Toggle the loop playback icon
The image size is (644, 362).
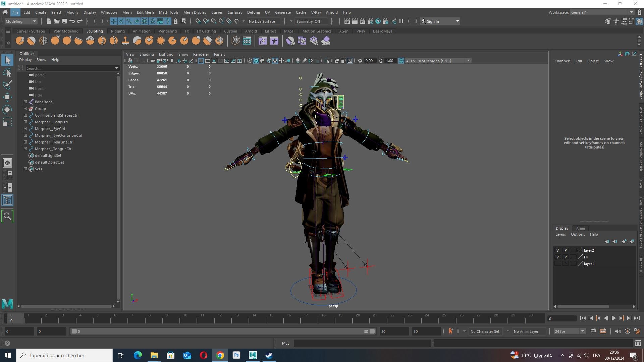(x=593, y=331)
